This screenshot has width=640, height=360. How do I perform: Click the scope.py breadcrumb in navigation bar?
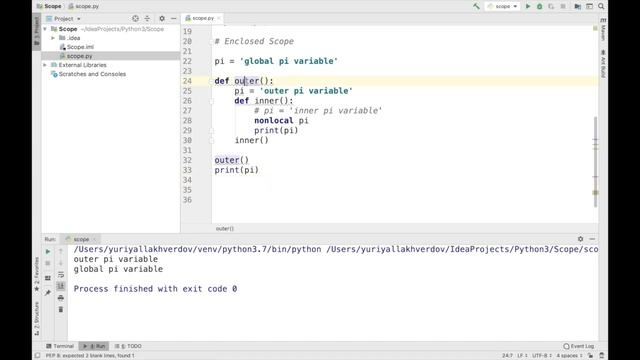pos(84,6)
